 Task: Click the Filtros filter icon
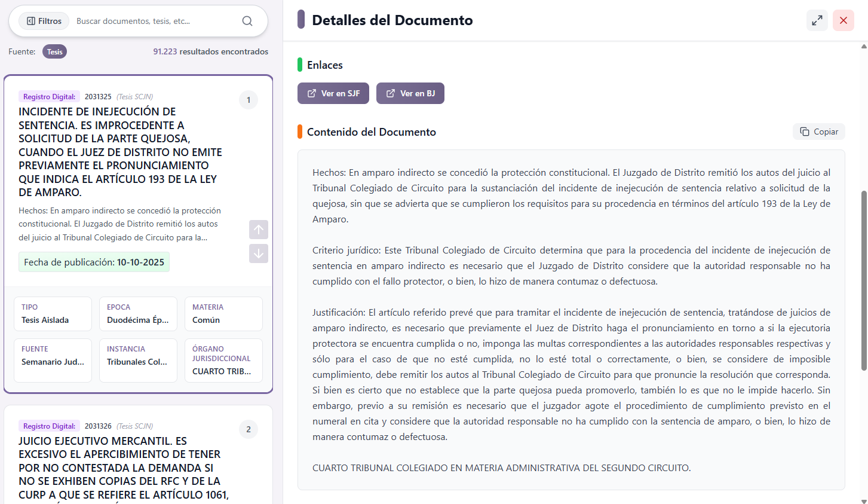tap(32, 20)
